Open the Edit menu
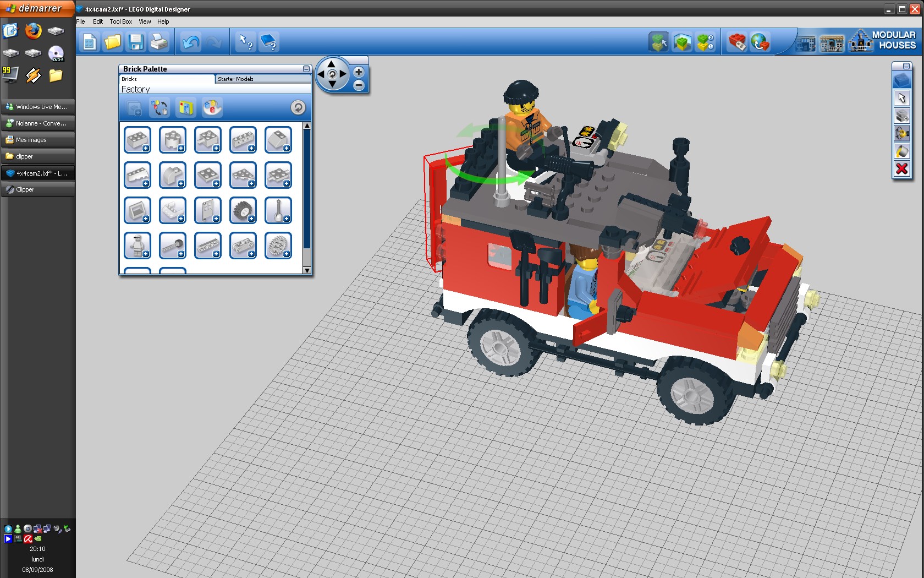The image size is (924, 578). tap(98, 21)
